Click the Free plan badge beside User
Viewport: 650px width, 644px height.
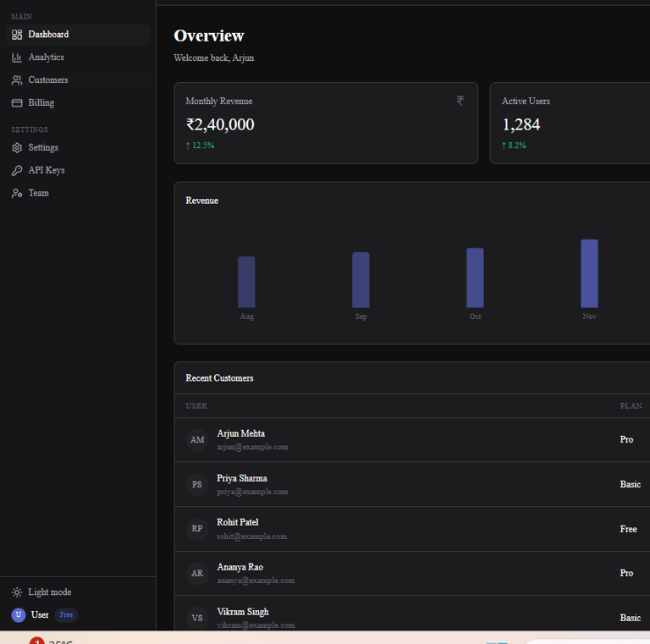pyautogui.click(x=66, y=614)
